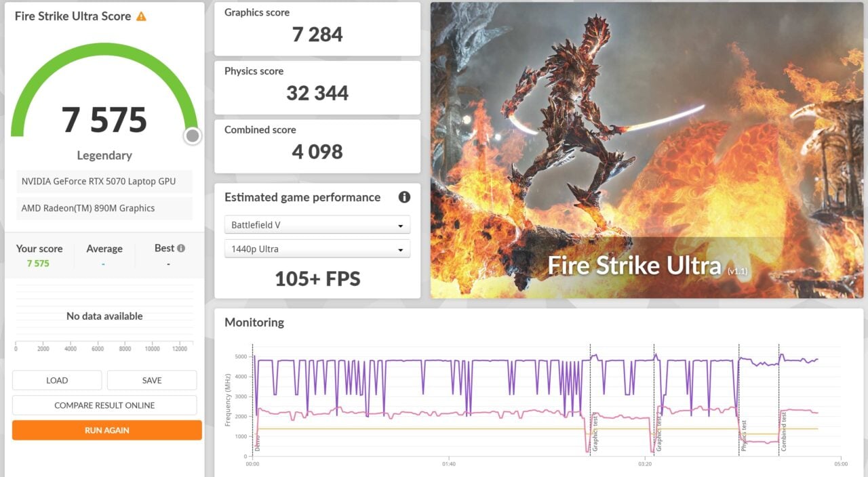This screenshot has width=868, height=477.
Task: Select AMD Radeon(TM) 890M Graphics entry
Action: click(x=104, y=208)
